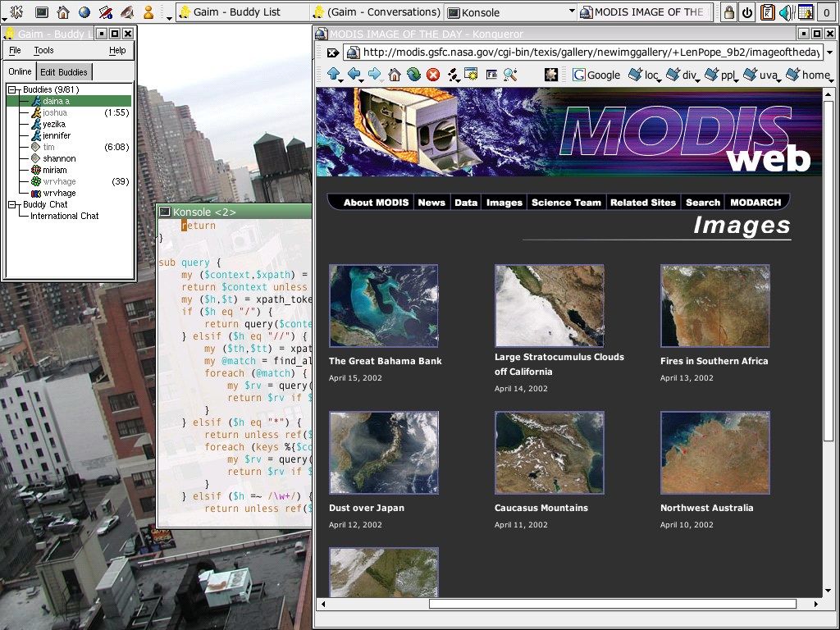Launch the terminal from the panel

coord(41,11)
